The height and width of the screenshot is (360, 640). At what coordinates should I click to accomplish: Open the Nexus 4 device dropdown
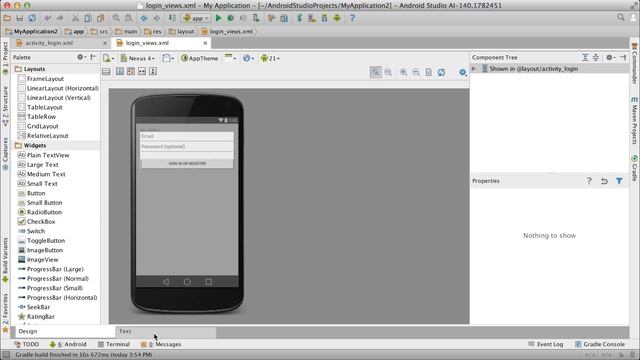pyautogui.click(x=138, y=58)
